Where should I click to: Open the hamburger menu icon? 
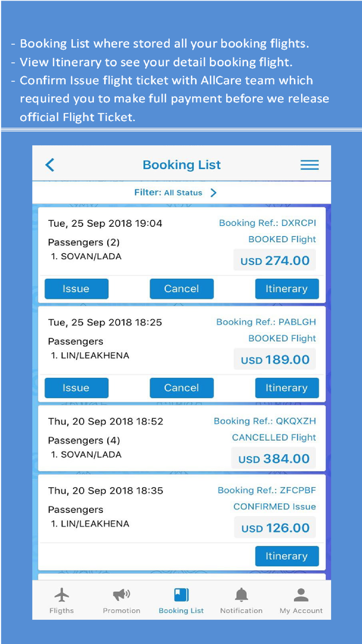point(310,165)
